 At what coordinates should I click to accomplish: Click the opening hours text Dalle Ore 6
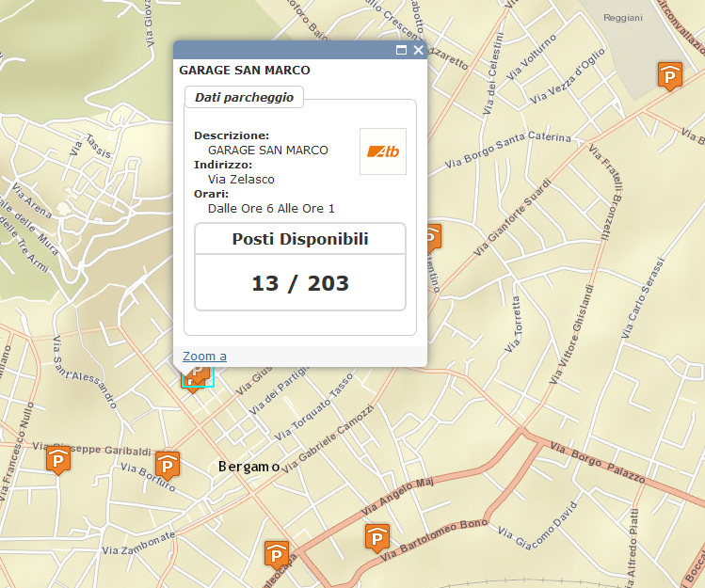271,208
